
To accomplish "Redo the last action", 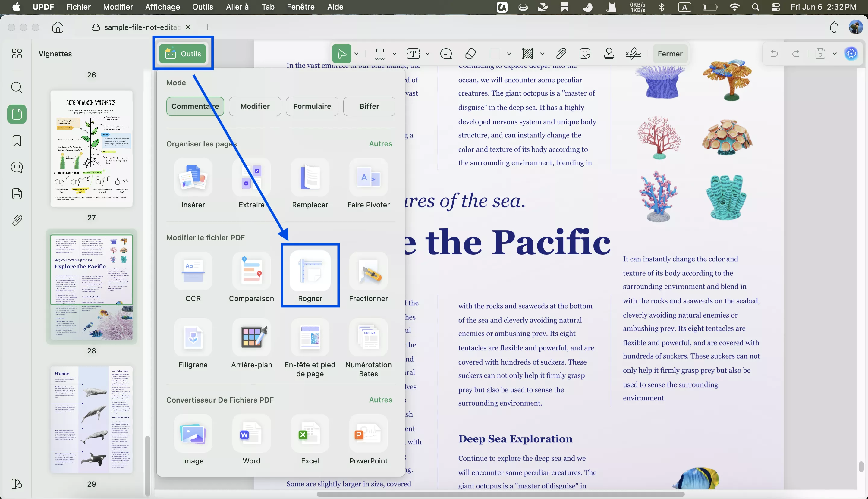I will point(796,53).
